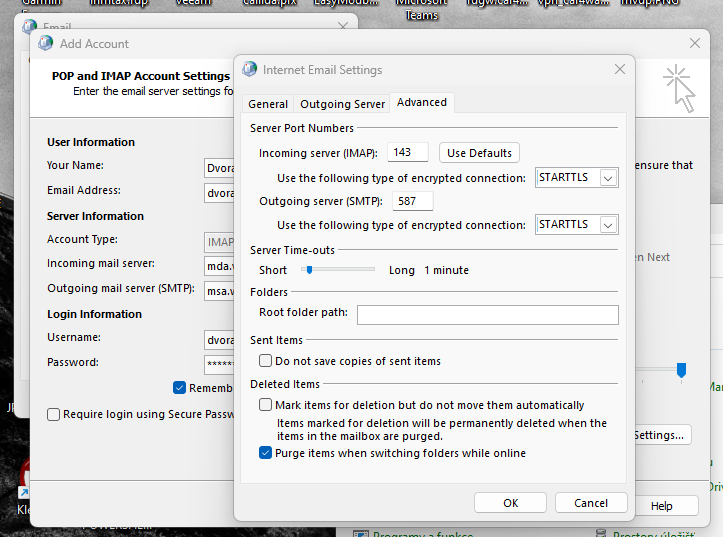Click the Outgoing mail server (SMTP) field
The image size is (723, 537).
[219, 291]
